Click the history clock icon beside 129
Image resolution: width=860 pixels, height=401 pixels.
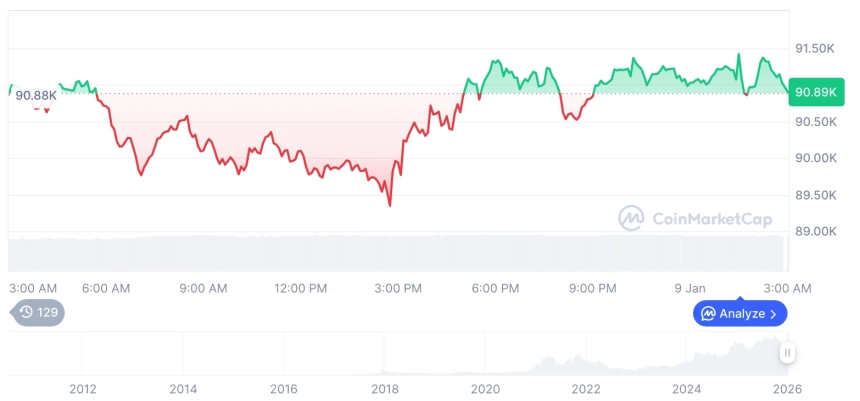tap(27, 312)
